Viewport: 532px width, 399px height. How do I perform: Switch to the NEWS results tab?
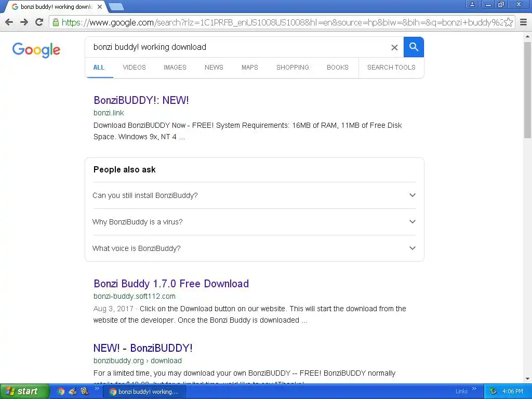tap(214, 68)
